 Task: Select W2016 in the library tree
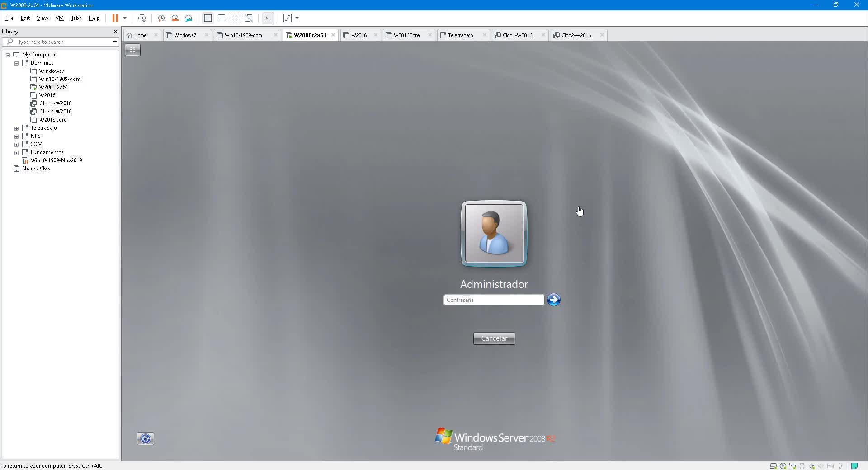pos(47,95)
